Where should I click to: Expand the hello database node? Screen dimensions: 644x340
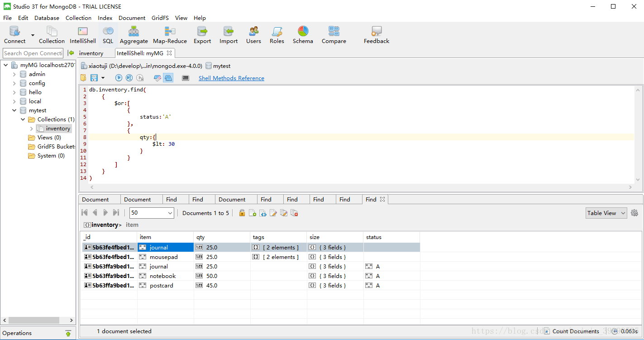(14, 92)
